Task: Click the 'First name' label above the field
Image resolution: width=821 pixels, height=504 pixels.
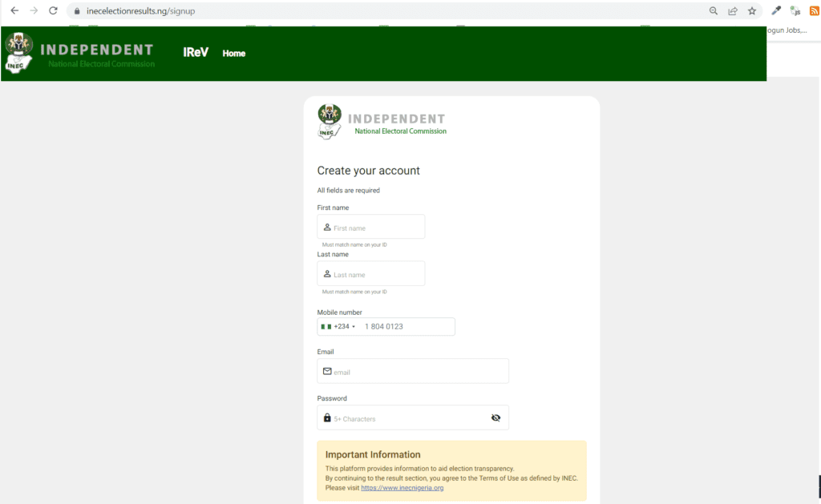Action: pos(333,208)
